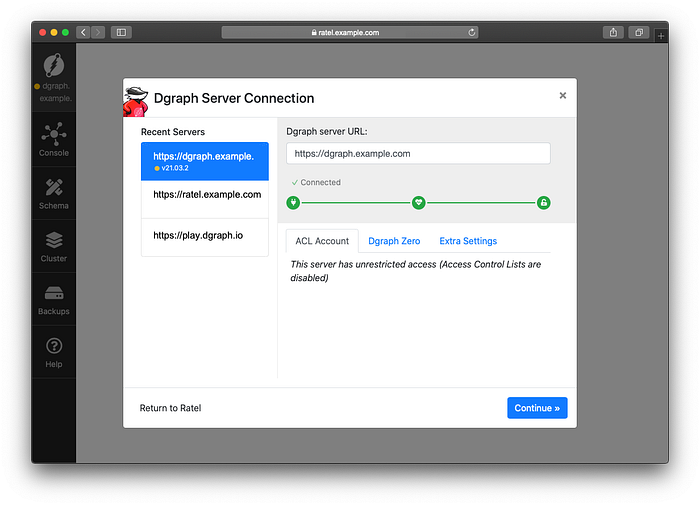This screenshot has width=700, height=505.
Task: Select recent server https://play.dgraph.io
Action: pyautogui.click(x=204, y=237)
